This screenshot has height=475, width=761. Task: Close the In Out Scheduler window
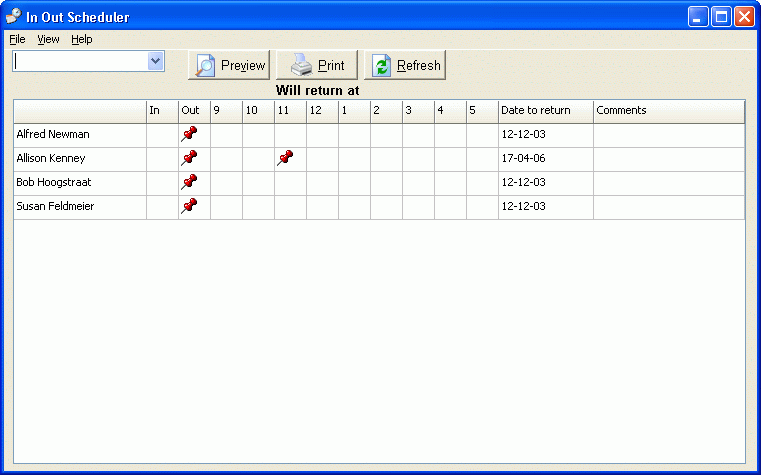click(744, 16)
